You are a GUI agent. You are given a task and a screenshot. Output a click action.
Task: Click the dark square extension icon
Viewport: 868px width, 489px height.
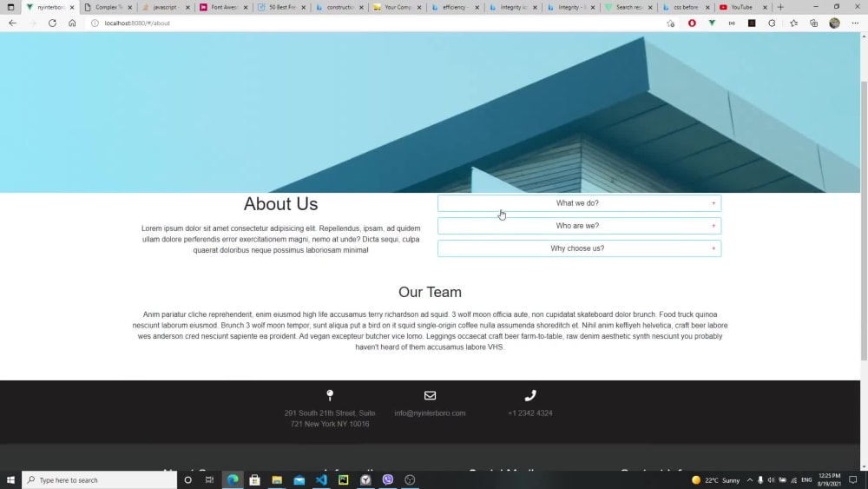(x=752, y=23)
